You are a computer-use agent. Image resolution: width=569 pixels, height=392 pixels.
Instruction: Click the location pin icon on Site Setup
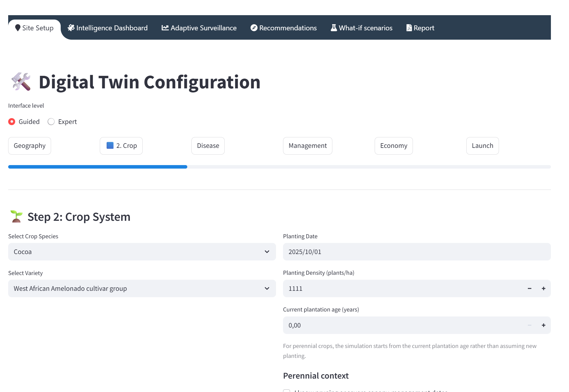pyautogui.click(x=18, y=28)
